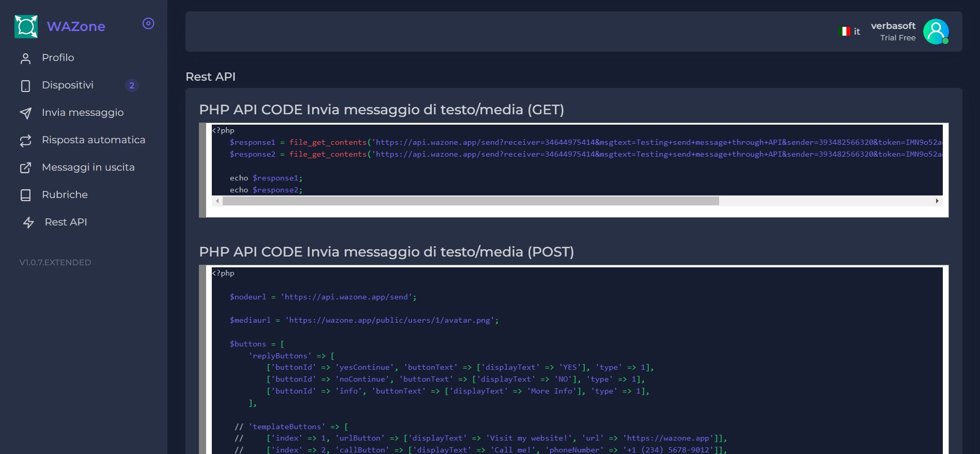Click the $mediaurl avatar.png line

(x=364, y=320)
